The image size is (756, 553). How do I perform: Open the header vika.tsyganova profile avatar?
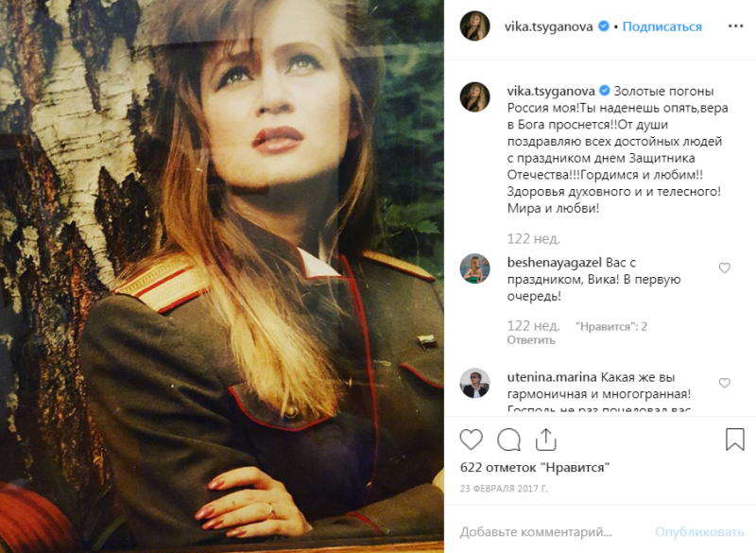475,26
